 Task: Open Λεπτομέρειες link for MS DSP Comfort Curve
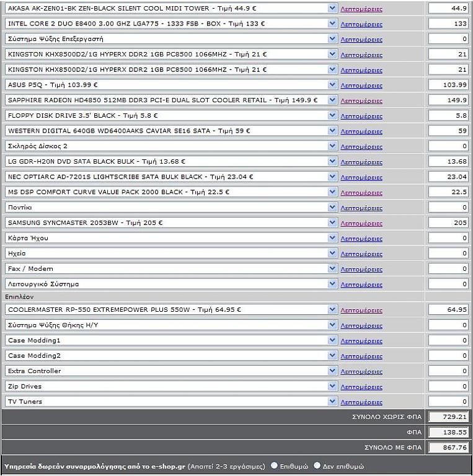coord(361,193)
